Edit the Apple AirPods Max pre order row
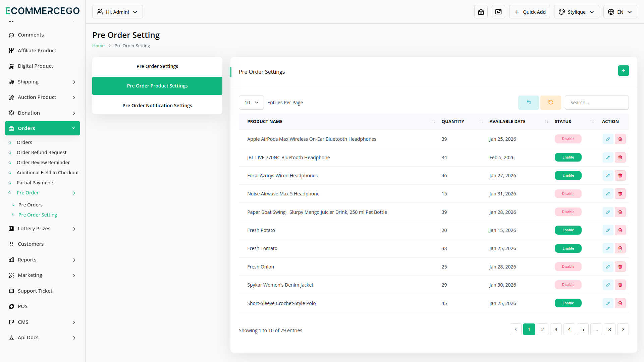The image size is (644, 362). pos(608,139)
